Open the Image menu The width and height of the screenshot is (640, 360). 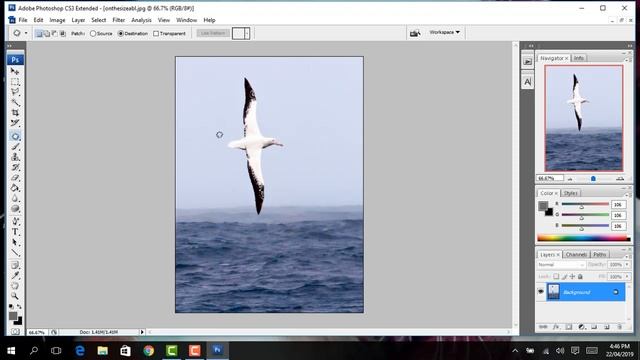tap(57, 20)
